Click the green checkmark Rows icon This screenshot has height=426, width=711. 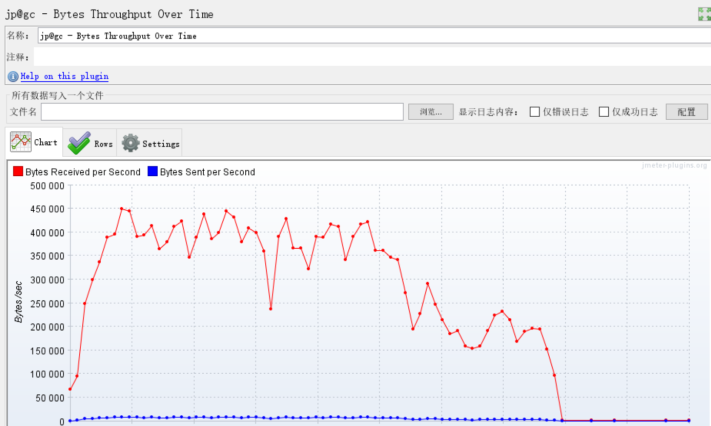click(79, 143)
